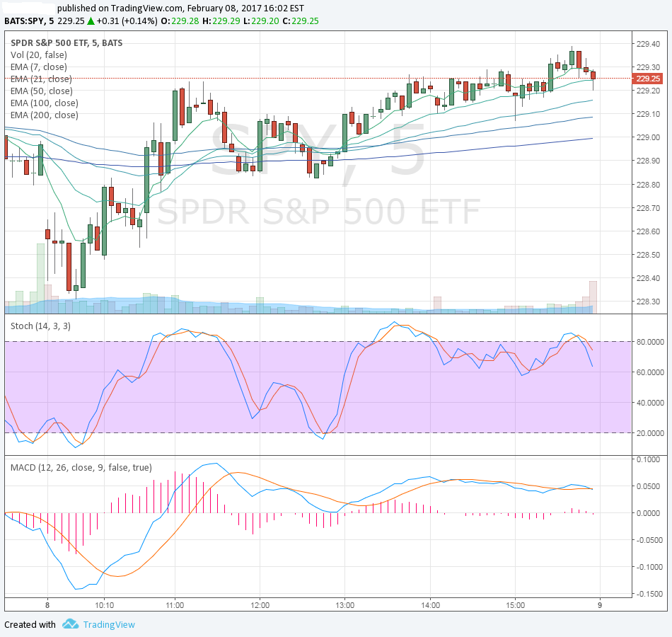Click the 14:00 time axis label
This screenshot has height=637, width=672.
coord(430,605)
